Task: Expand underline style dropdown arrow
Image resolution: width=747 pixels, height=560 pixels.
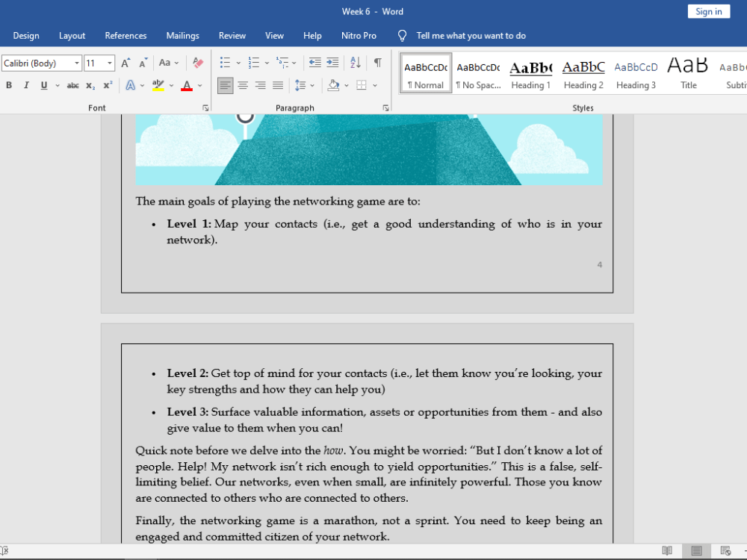Action: point(58,86)
